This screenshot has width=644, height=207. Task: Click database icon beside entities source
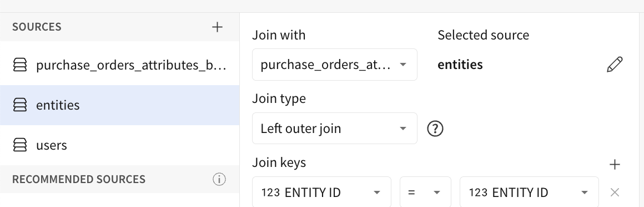click(x=20, y=105)
